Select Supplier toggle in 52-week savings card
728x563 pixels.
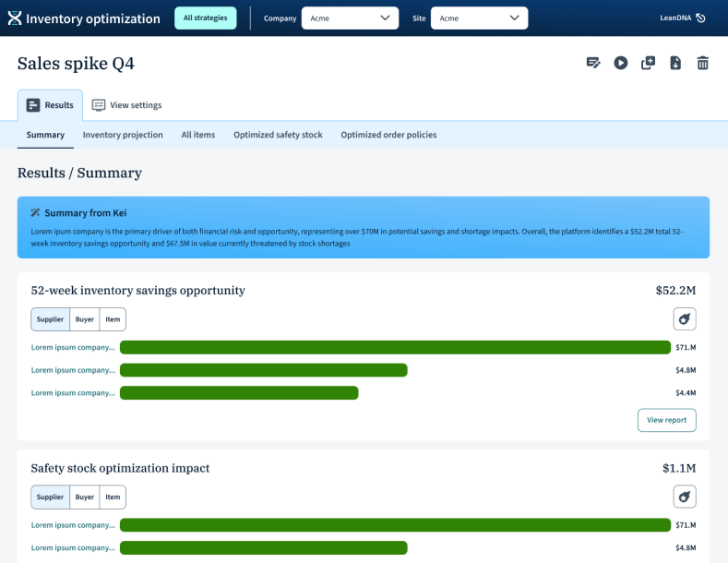50,319
